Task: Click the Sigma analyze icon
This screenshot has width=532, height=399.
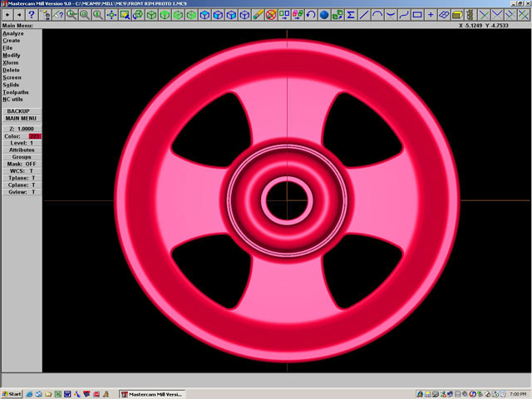Action: 351,15
